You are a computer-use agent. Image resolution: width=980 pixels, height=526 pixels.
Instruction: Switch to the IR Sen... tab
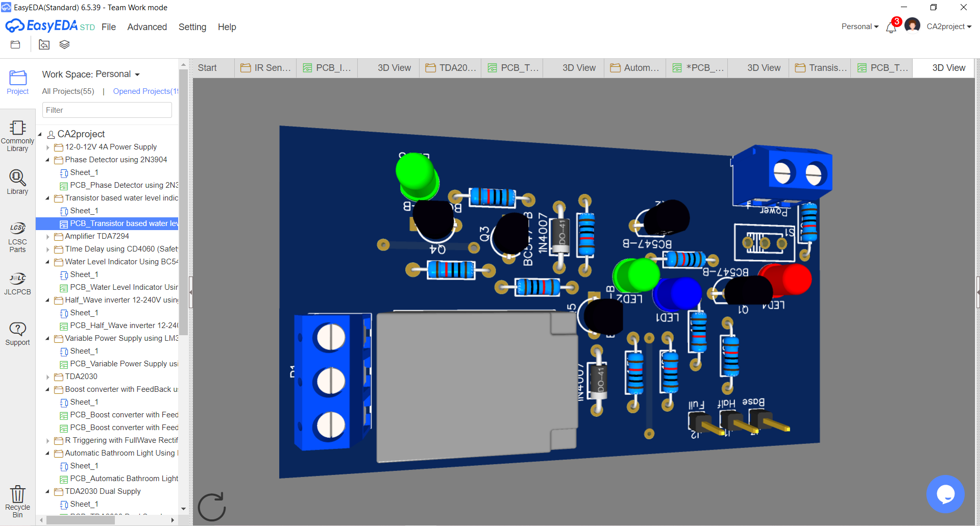tap(265, 68)
